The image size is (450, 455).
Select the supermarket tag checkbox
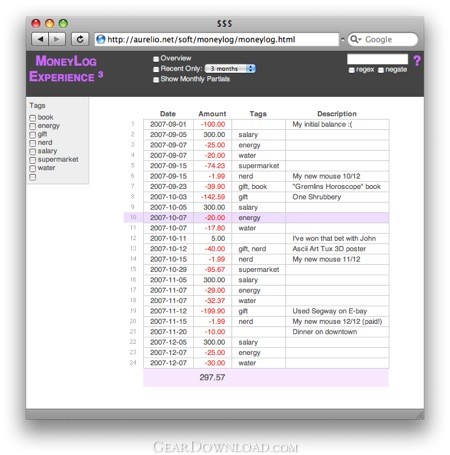coord(33,160)
